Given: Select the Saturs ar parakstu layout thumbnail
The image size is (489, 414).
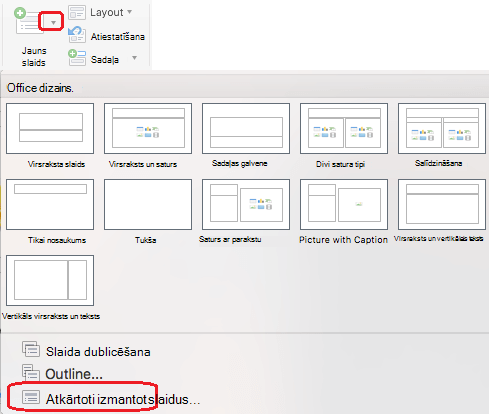Looking at the screenshot, I should [246, 204].
